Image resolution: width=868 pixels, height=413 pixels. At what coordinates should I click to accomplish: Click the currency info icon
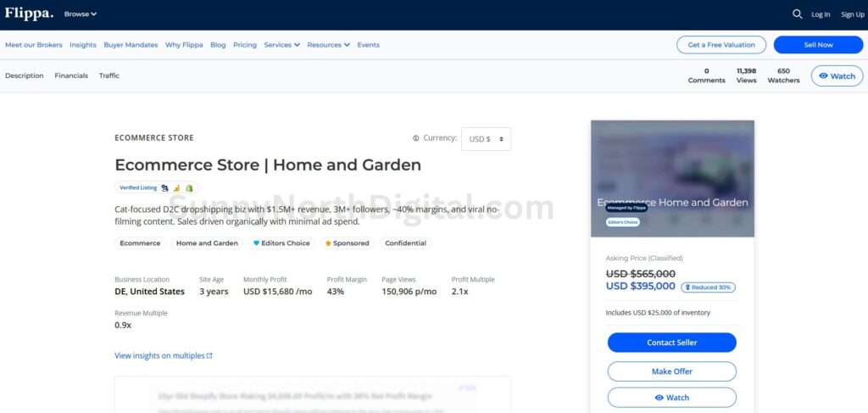pos(415,138)
